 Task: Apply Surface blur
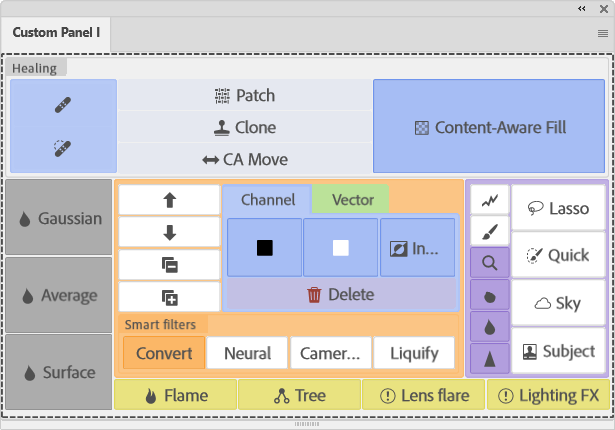(59, 372)
